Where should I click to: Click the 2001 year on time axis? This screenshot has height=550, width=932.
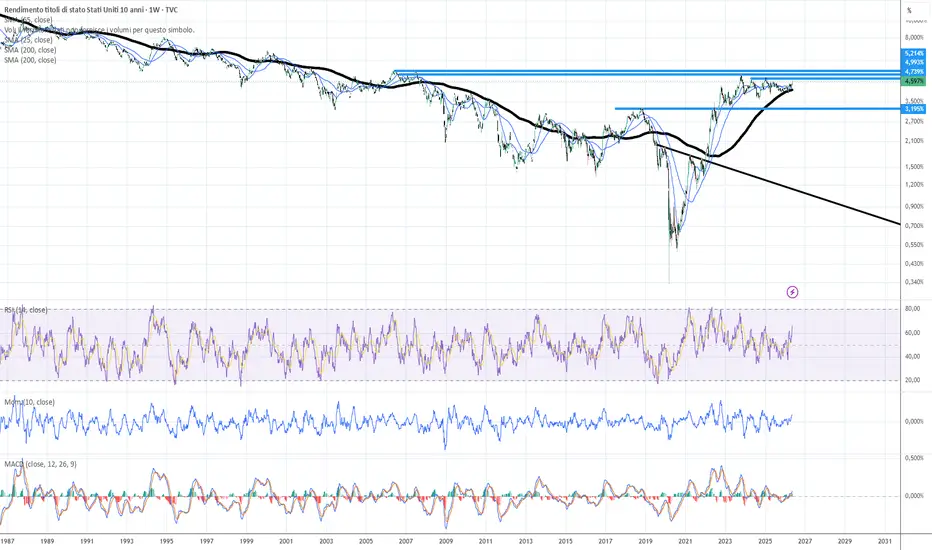pos(286,542)
